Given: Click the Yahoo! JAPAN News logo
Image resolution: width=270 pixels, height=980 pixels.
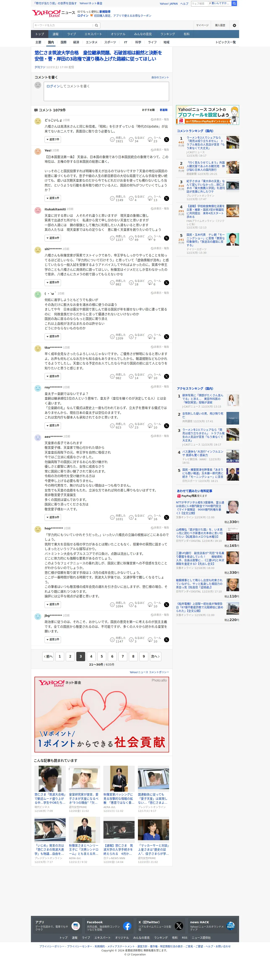Looking at the screenshot, I should coord(53,13).
